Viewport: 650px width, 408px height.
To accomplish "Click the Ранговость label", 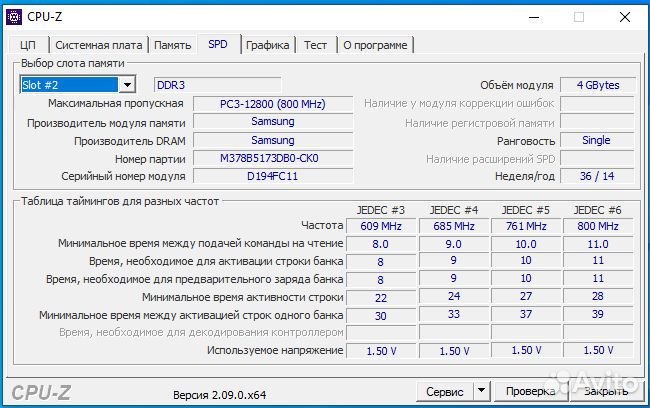I will [526, 141].
